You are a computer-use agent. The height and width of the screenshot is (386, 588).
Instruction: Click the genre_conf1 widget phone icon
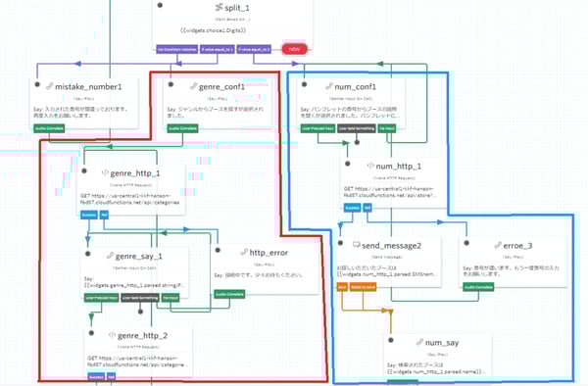[193, 86]
